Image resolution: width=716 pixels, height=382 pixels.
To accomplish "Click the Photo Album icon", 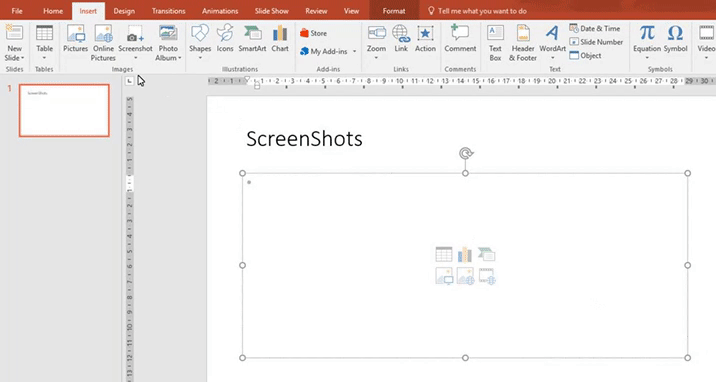I will [x=168, y=33].
